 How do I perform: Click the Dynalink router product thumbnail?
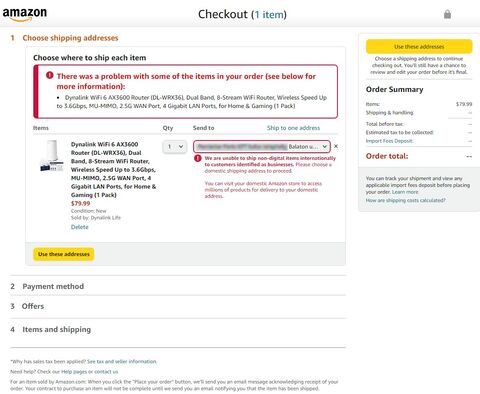51,156
